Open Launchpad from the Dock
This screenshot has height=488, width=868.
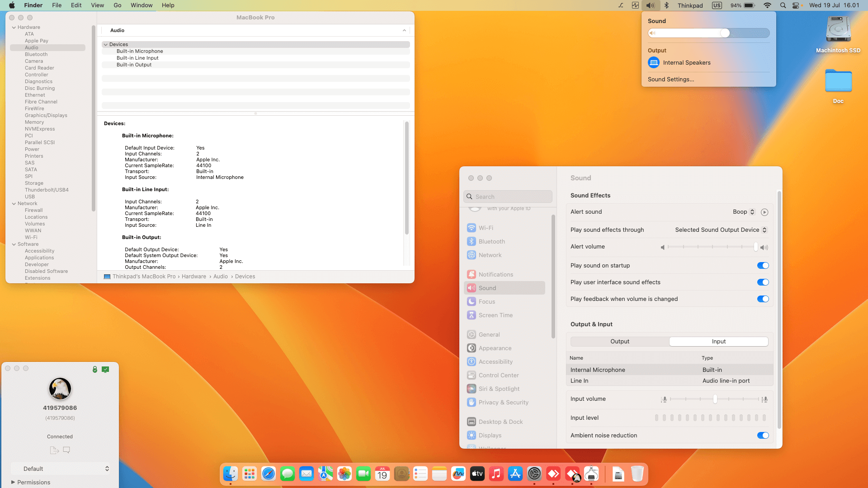(250, 474)
